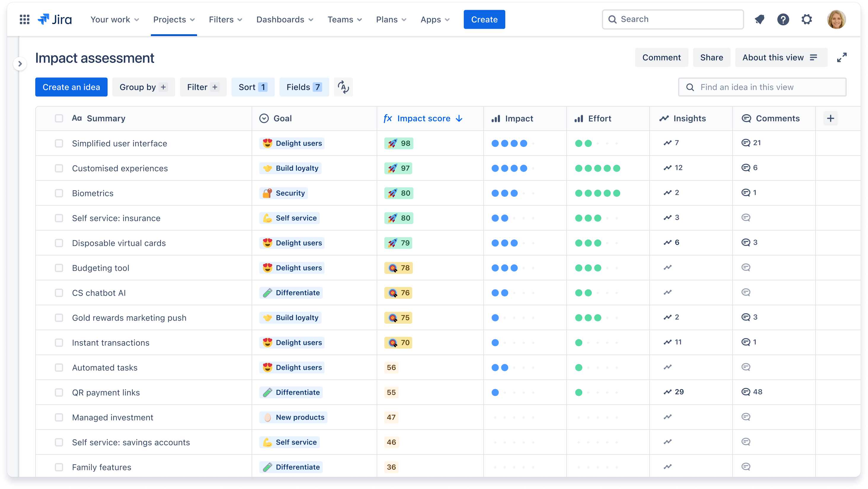Expand the Group by dropdown
868x489 pixels.
click(143, 87)
